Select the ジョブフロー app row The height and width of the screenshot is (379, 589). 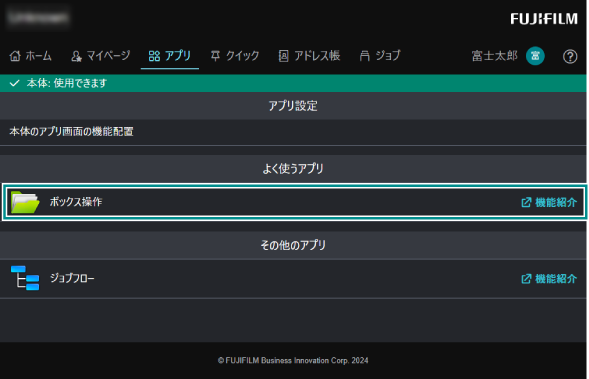pyautogui.click(x=293, y=278)
